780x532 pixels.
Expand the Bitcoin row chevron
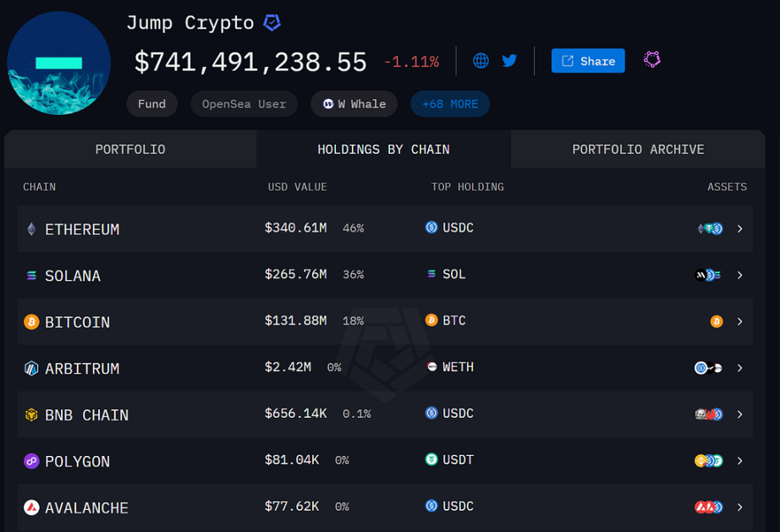(x=739, y=321)
